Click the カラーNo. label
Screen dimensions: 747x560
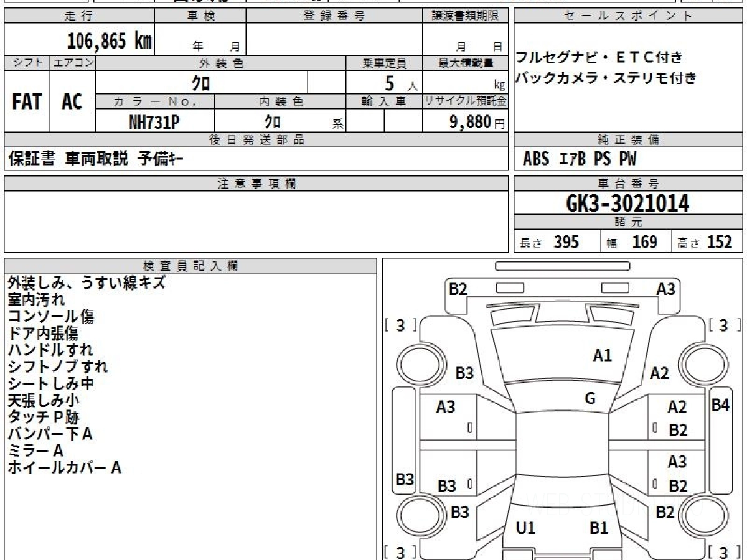155,101
